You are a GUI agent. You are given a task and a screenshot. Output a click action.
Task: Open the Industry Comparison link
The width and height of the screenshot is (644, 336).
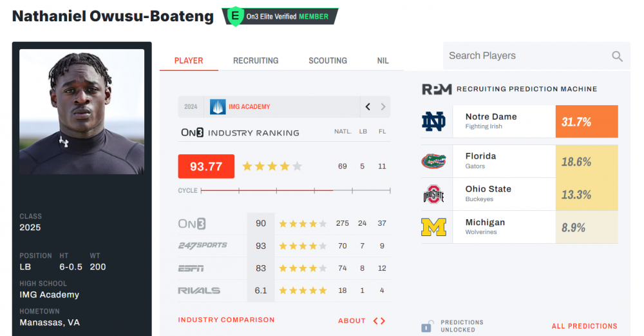(x=226, y=320)
